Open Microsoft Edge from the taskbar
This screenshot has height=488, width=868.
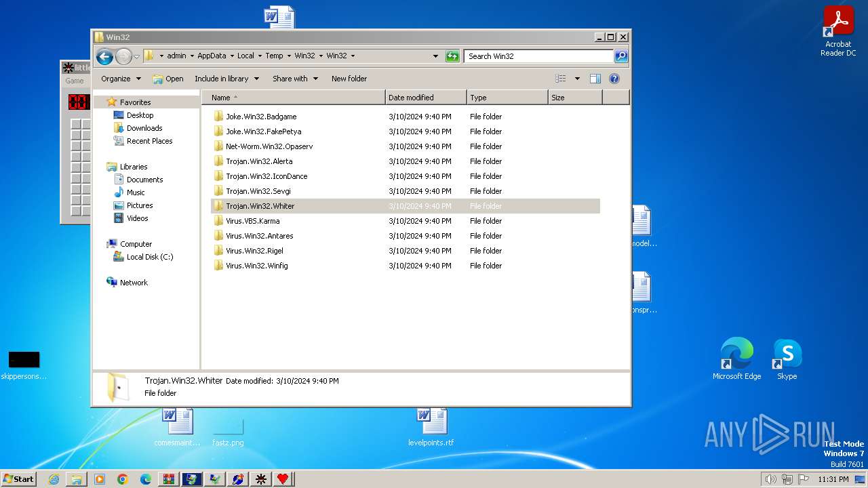(x=146, y=479)
